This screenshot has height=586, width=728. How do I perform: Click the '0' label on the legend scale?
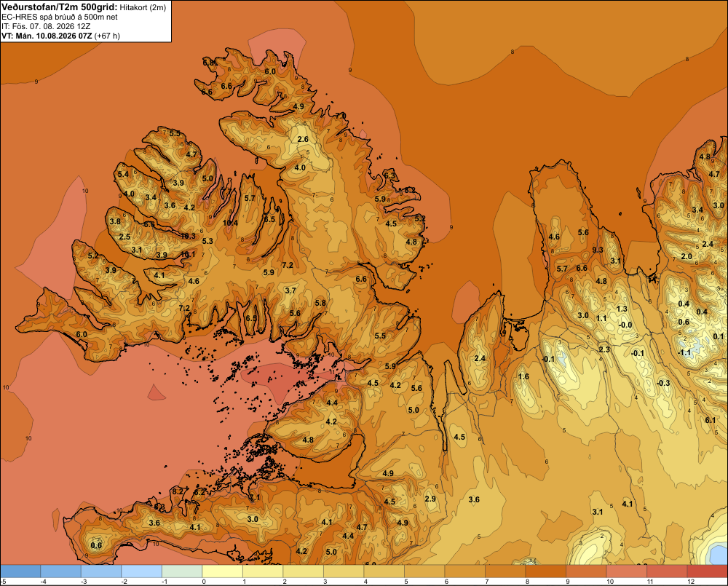pos(204,582)
